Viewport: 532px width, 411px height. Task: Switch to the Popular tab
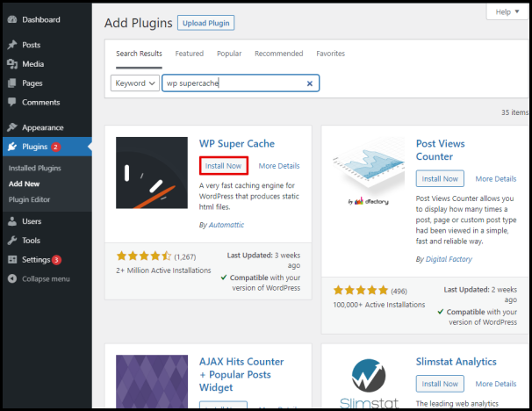pos(229,54)
